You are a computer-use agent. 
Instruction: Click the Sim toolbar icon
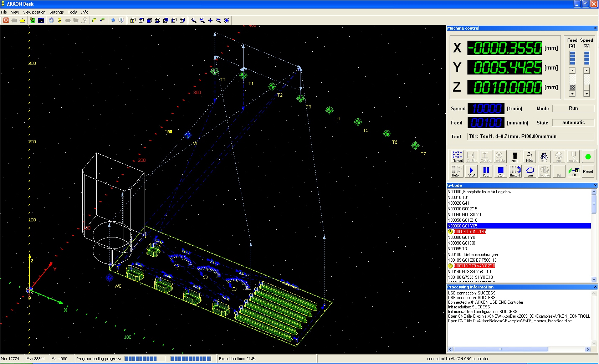click(41, 20)
